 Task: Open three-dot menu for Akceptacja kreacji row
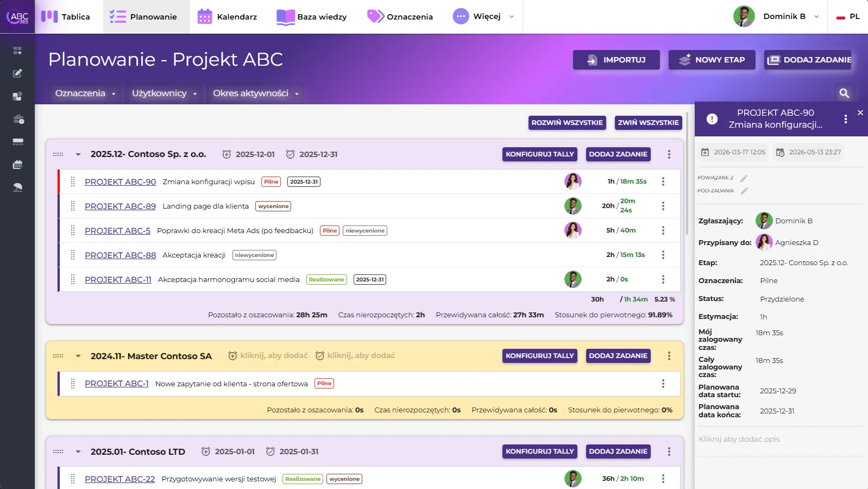663,255
